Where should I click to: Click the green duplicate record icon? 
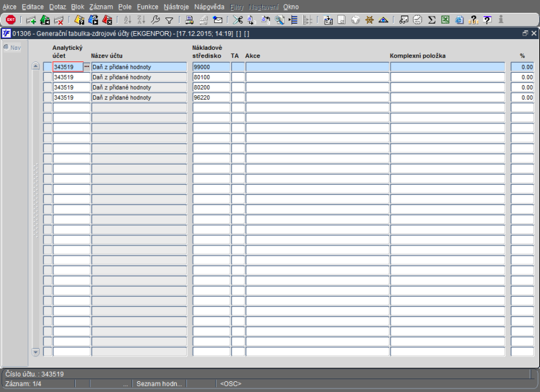(45, 20)
